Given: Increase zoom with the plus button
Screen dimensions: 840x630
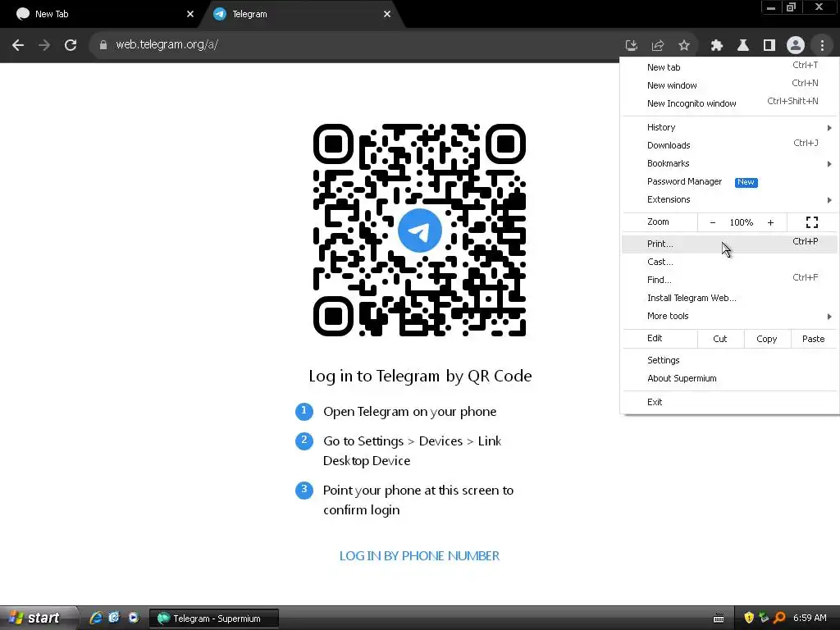Looking at the screenshot, I should click(770, 222).
